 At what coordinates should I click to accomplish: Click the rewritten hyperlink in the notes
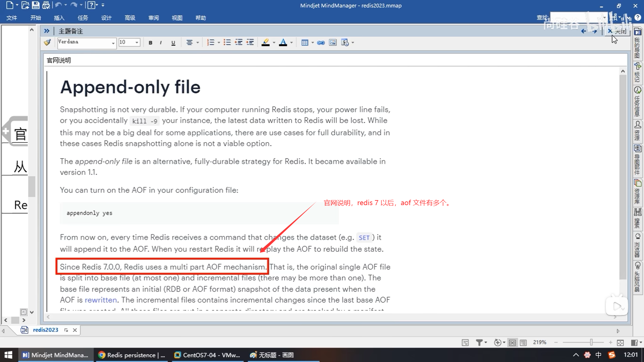pos(101,300)
